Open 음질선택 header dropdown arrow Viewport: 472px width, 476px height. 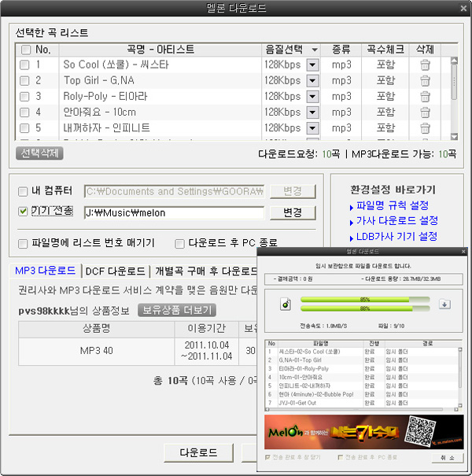(315, 50)
